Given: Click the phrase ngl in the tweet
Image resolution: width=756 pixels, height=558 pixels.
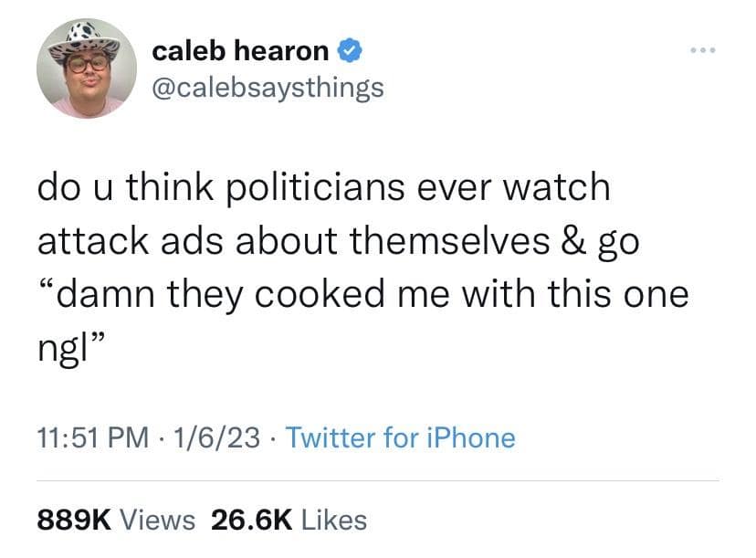Looking at the screenshot, I should tap(59, 345).
